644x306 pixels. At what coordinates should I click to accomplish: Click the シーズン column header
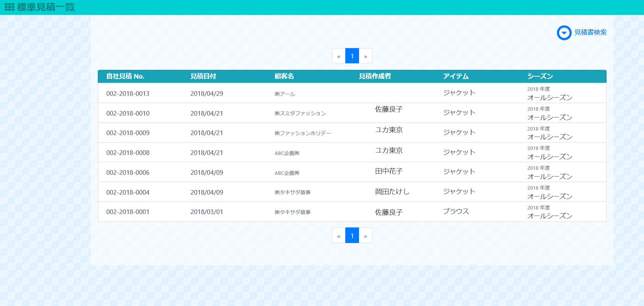[x=540, y=76]
